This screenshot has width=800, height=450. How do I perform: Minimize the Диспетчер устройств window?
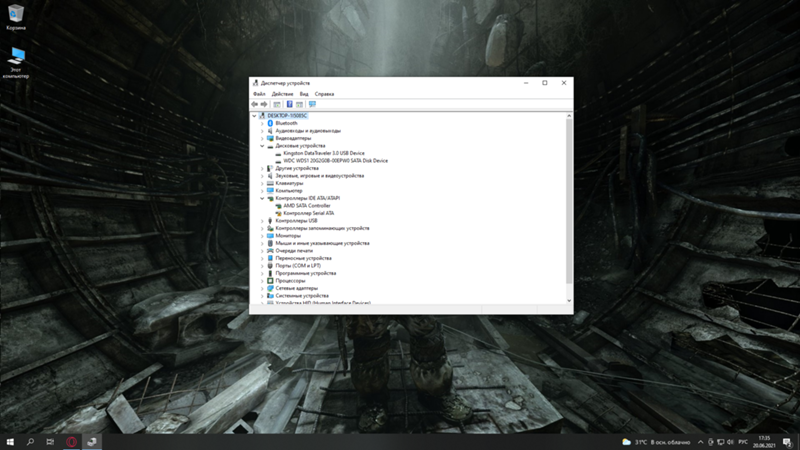point(526,83)
